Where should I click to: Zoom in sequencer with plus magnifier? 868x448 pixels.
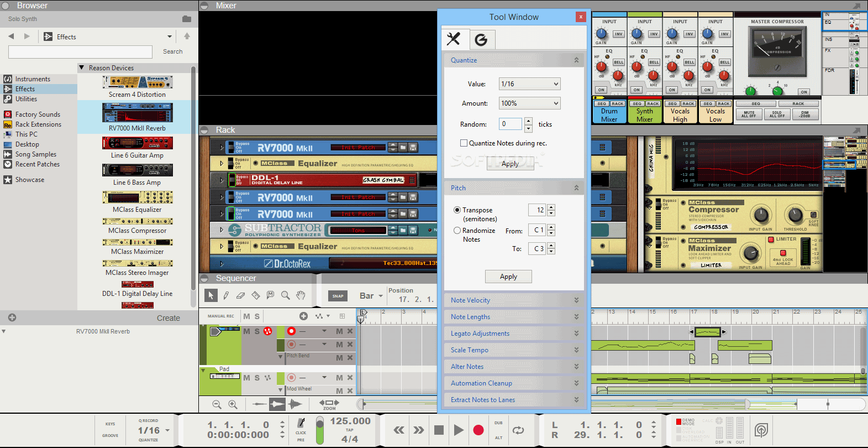pos(233,405)
